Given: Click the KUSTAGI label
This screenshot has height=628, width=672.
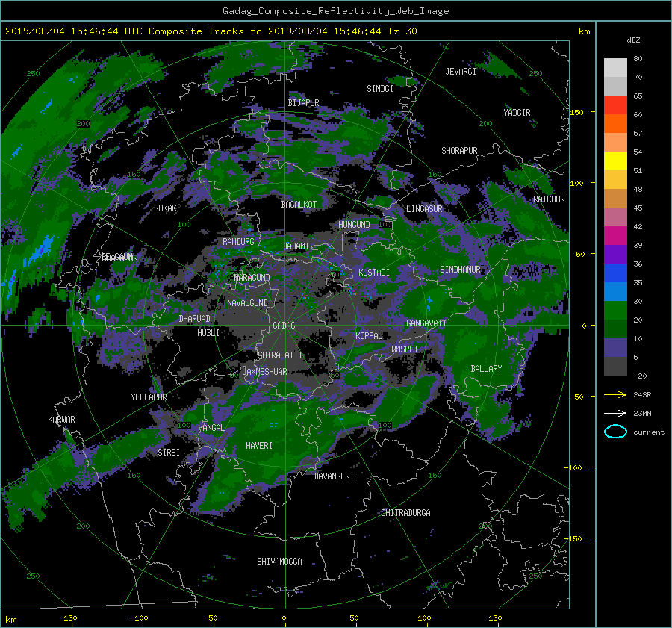Looking at the screenshot, I should click(x=374, y=273).
